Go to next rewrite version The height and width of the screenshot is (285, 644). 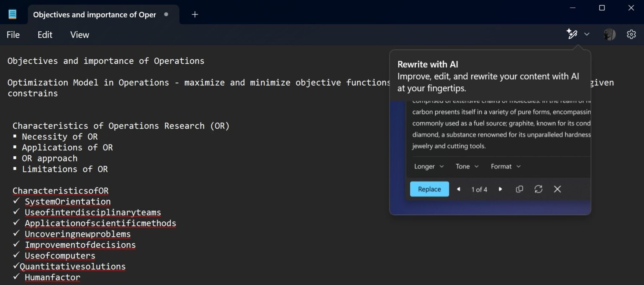click(500, 189)
